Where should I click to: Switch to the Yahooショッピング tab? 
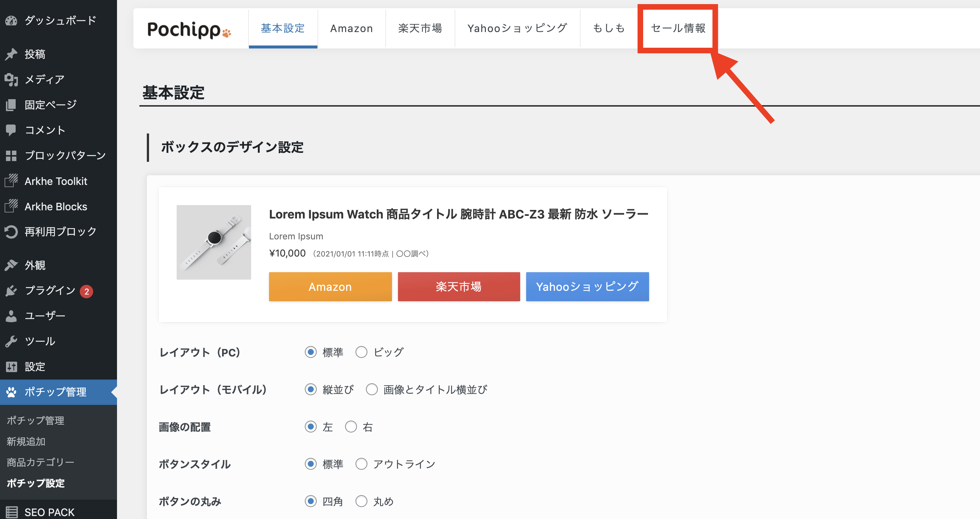point(518,29)
